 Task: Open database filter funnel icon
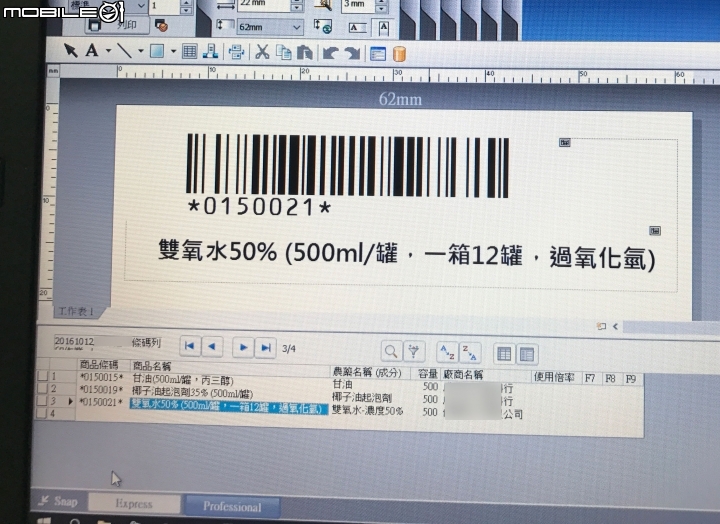pyautogui.click(x=414, y=352)
